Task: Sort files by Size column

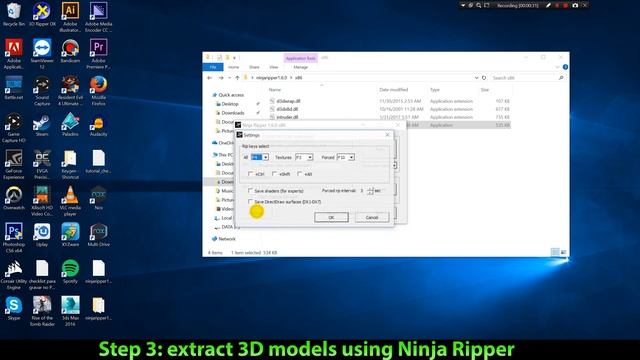Action: 485,89
